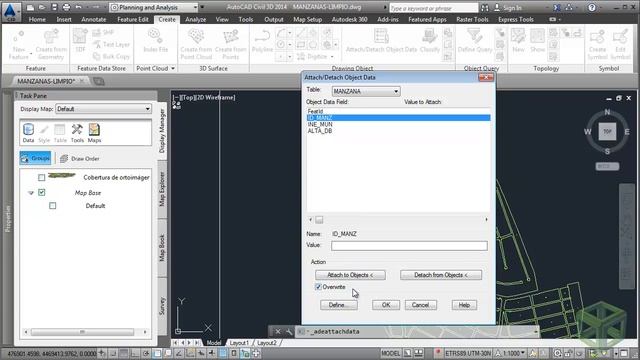Screen dimensions: 640x360
Task: Collapse the Map Base tree node
Action: [x=31, y=193]
